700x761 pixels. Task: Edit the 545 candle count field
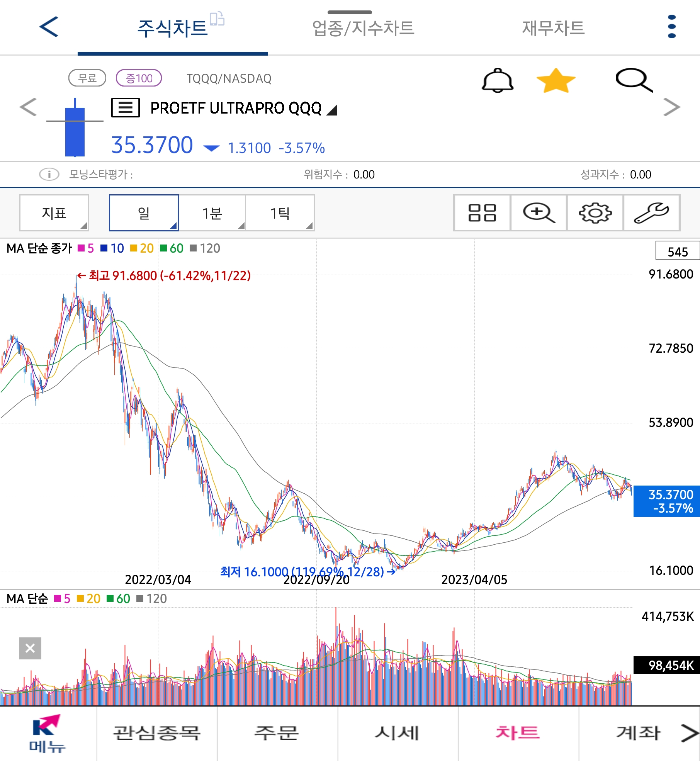[x=678, y=251]
